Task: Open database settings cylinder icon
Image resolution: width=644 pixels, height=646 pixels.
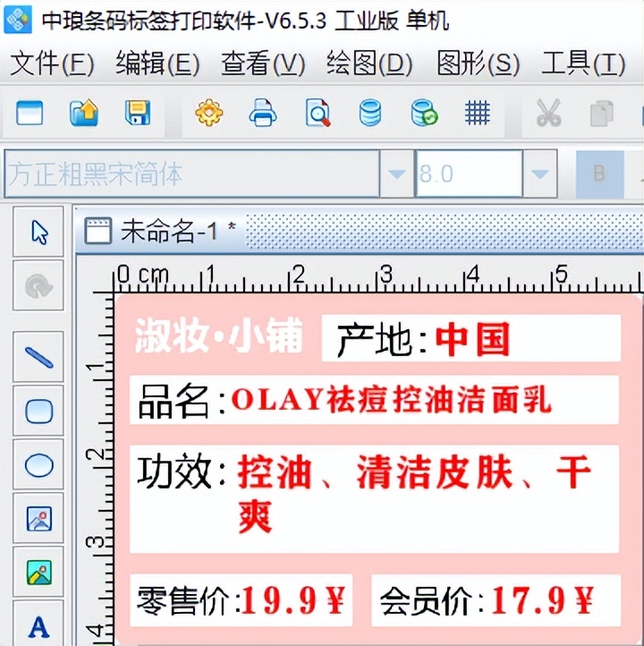Action: tap(370, 113)
